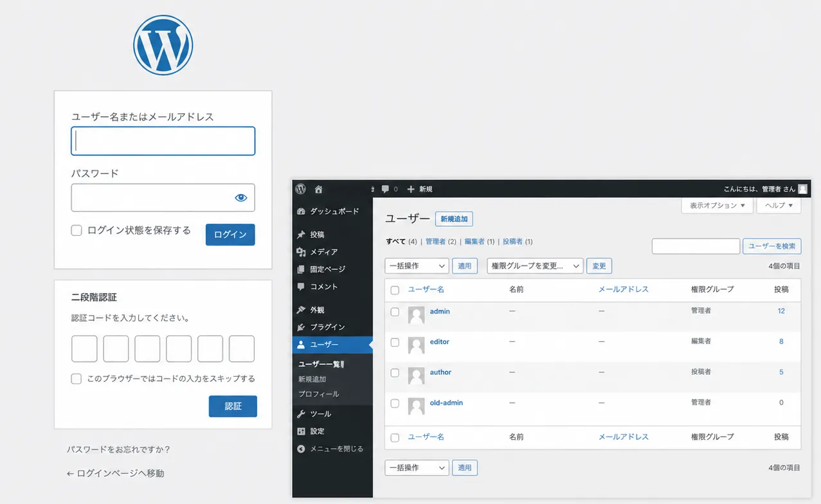Open ユーザー一覧 submenu item
Image resolution: width=821 pixels, height=504 pixels.
point(321,364)
